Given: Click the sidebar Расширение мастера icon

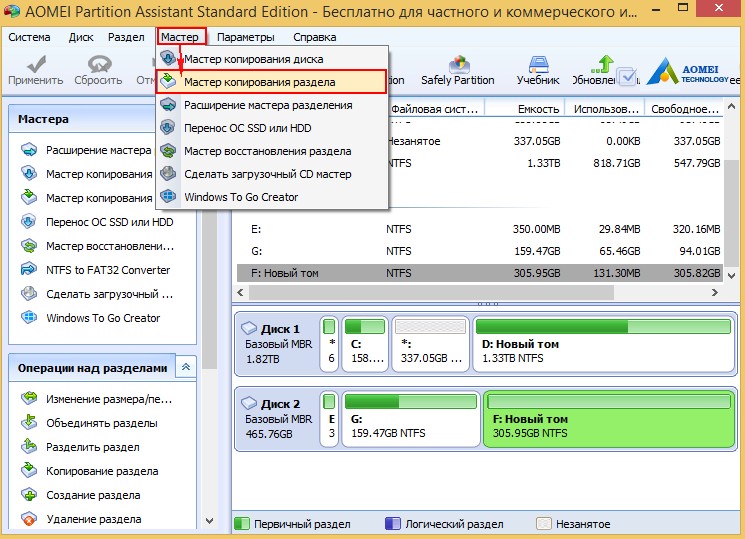Looking at the screenshot, I should (29, 150).
